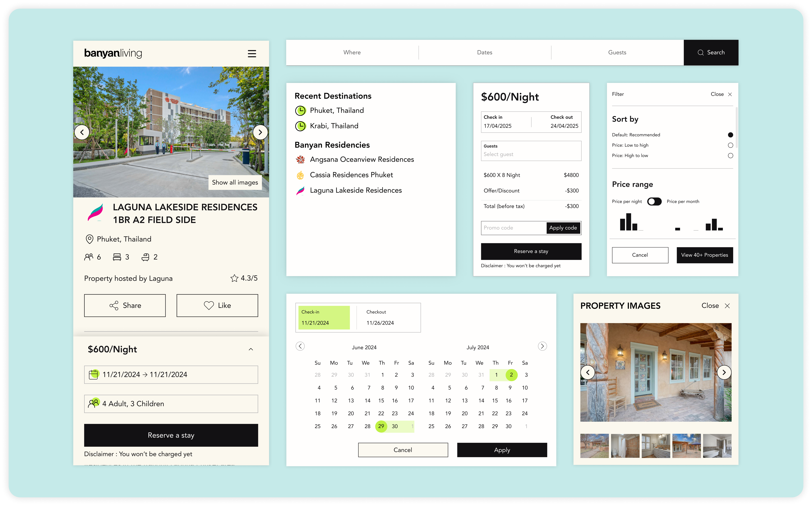
Task: Select June 29 in the calendar
Action: point(381,426)
